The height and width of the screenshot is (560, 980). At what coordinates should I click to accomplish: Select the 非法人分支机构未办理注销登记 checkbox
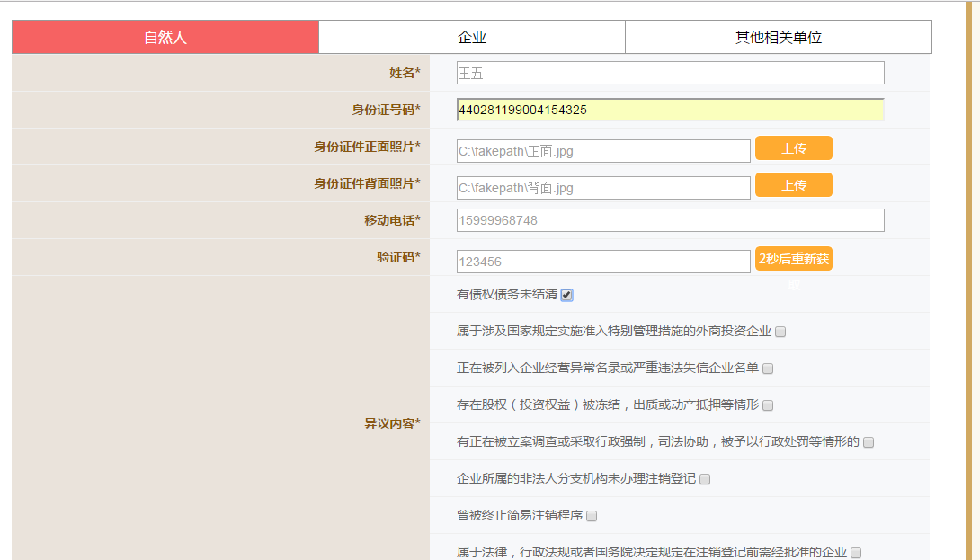pos(705,479)
